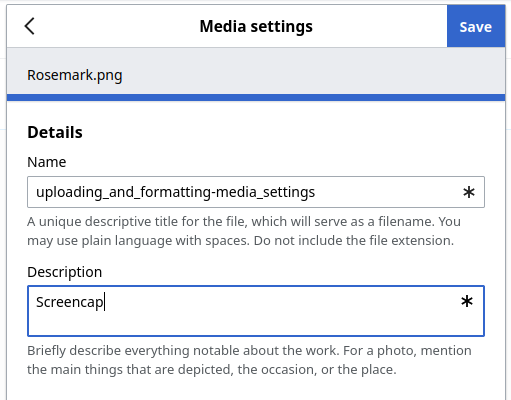Go back using the left chevron icon
This screenshot has width=511, height=400.
(30, 26)
